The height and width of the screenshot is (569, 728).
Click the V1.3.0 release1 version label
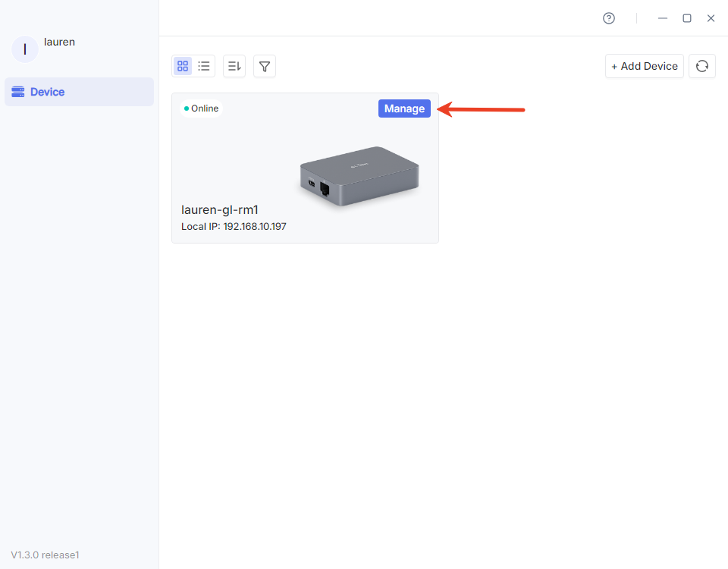(45, 555)
